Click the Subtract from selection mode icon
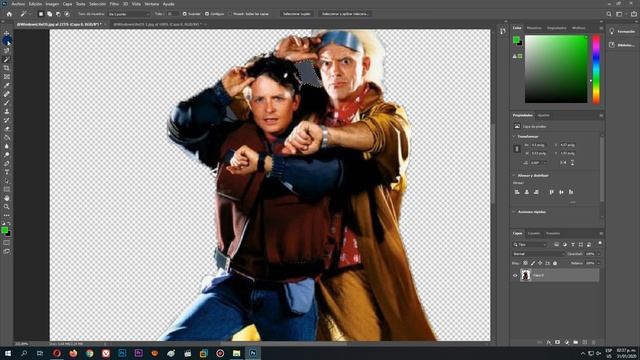This screenshot has height=360, width=640. tap(58, 14)
